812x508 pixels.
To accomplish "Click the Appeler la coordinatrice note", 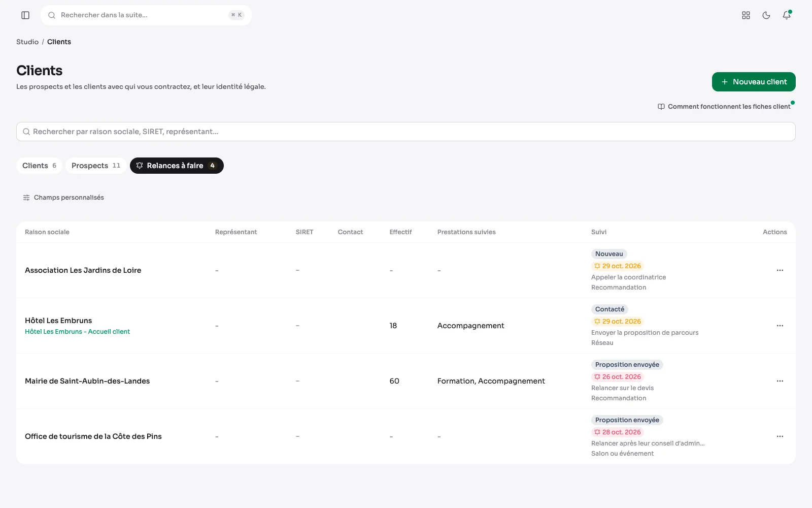I will pos(628,277).
